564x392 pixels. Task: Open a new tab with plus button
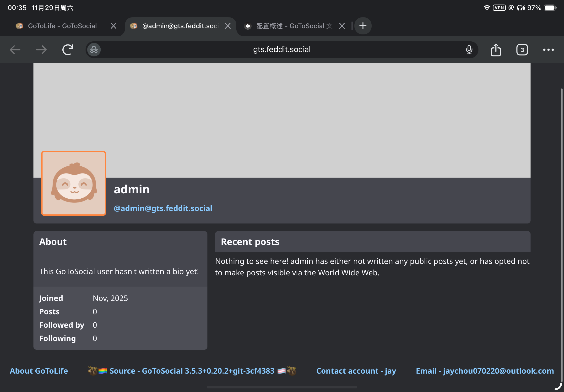point(363,26)
